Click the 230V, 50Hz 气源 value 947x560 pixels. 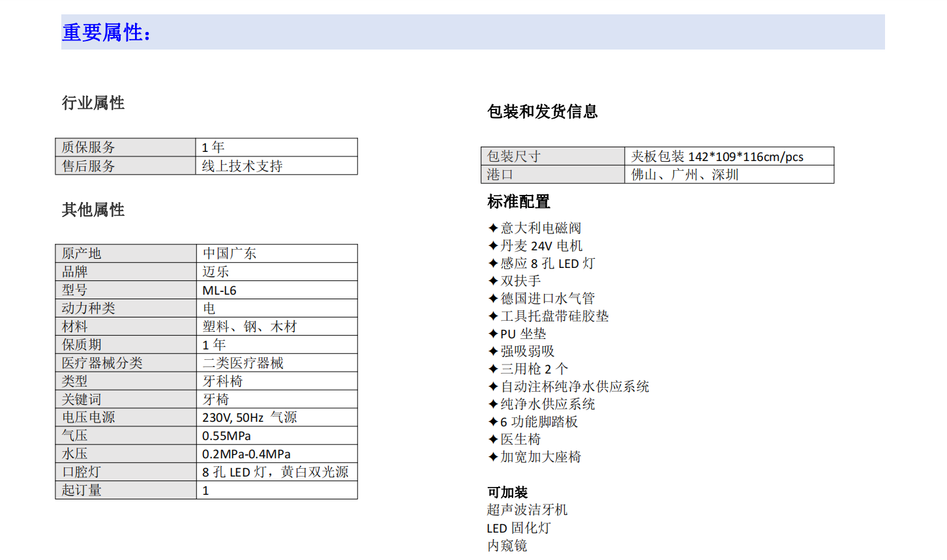(x=250, y=417)
